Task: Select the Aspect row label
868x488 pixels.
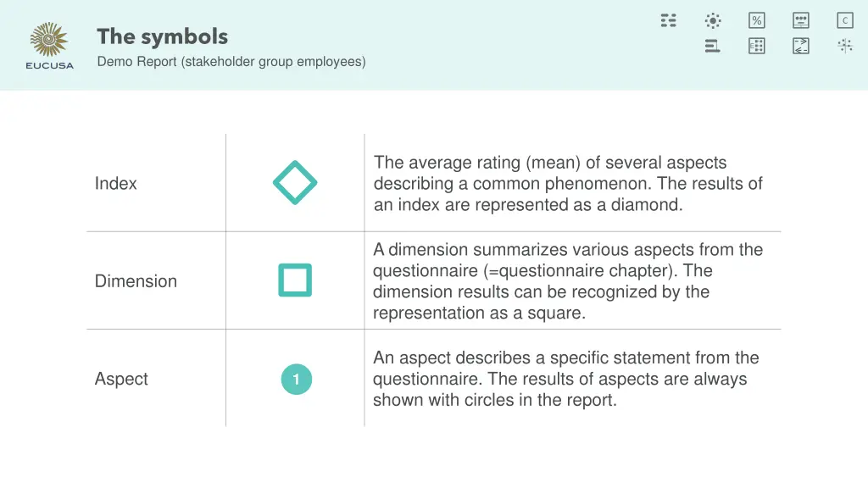Action: click(121, 379)
